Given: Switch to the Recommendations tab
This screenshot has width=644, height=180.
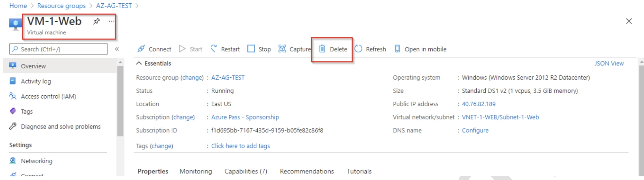Looking at the screenshot, I should pyautogui.click(x=307, y=171).
